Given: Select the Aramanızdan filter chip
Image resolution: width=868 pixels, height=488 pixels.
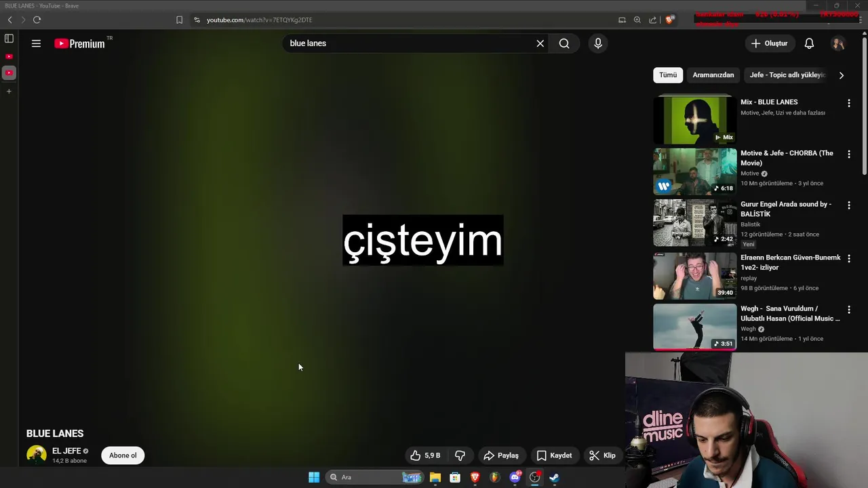Looking at the screenshot, I should pyautogui.click(x=713, y=75).
